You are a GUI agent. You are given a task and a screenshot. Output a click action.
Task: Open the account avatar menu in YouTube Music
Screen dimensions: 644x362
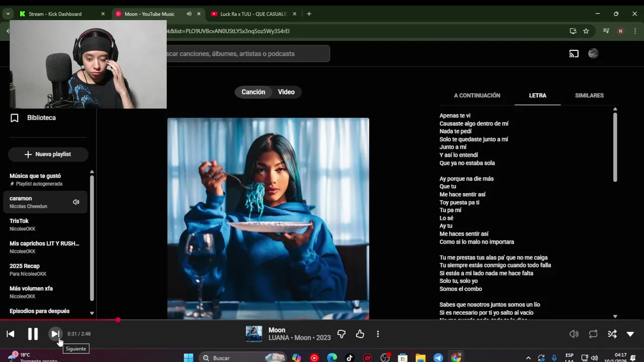pos(593,54)
